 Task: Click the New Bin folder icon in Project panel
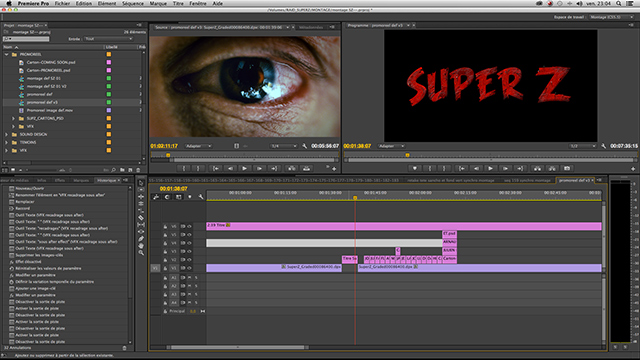[x=122, y=170]
